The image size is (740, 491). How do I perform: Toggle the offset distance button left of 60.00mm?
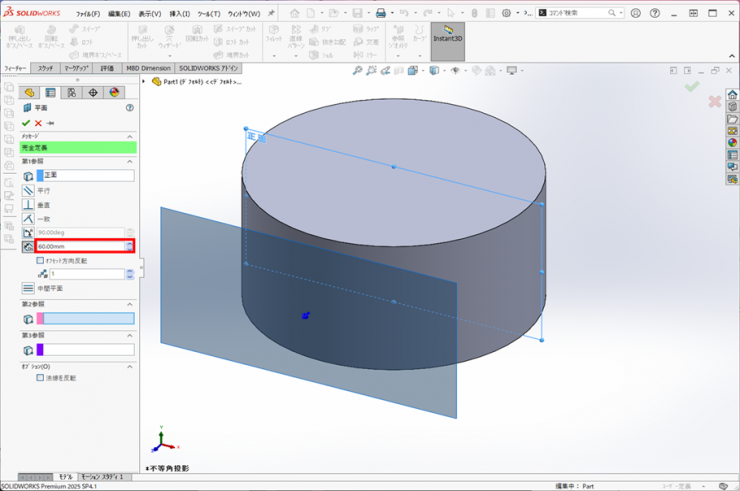tap(28, 246)
